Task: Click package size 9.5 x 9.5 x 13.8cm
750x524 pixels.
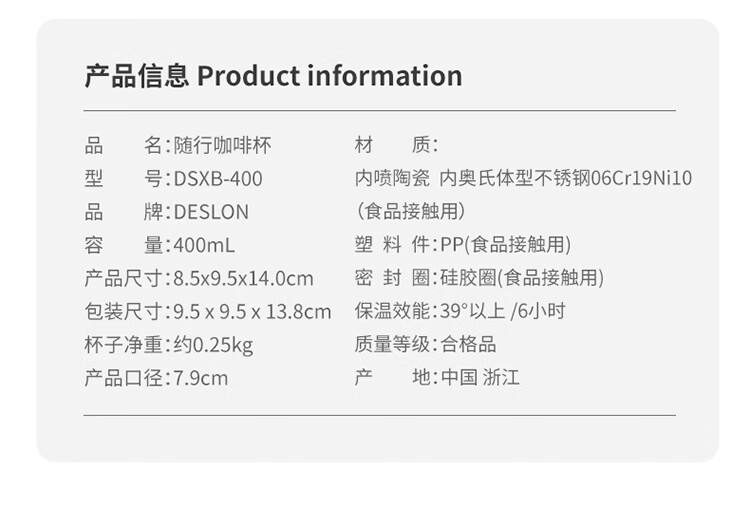Action: [252, 312]
